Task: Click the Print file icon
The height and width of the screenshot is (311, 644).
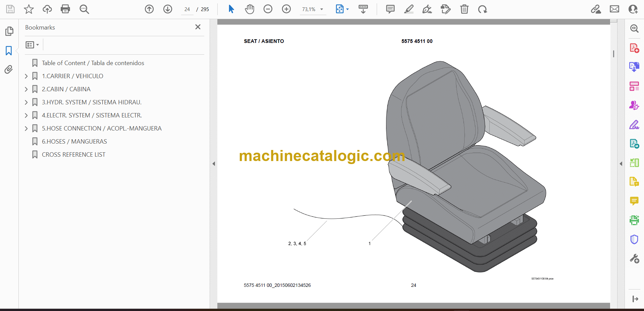Action: click(x=65, y=9)
